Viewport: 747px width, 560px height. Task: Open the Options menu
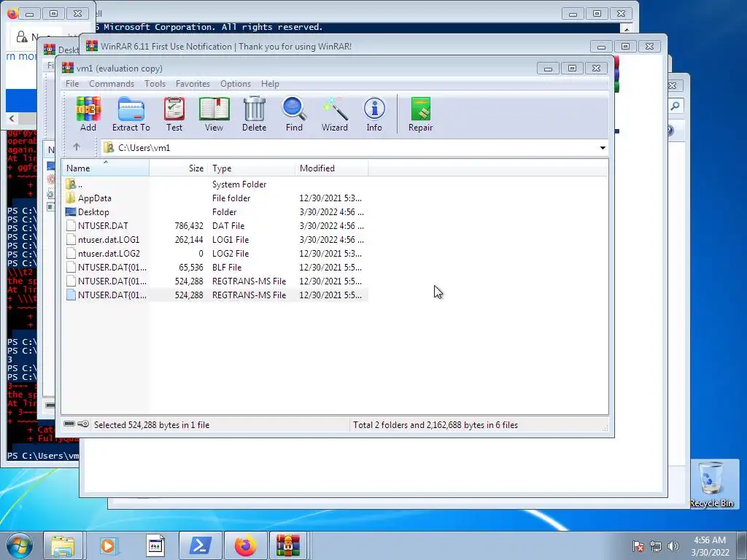pos(236,83)
